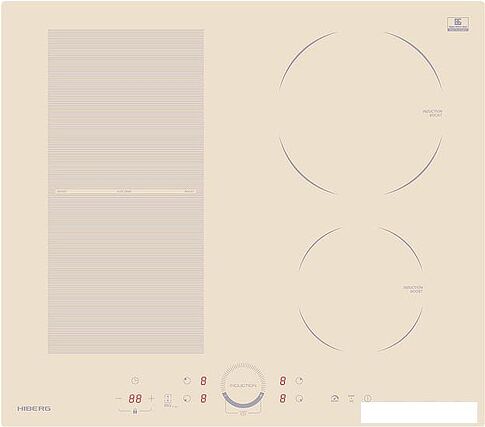485x427 pixels.
Task: Tap the certification badge in the corner
Action: [x=458, y=24]
